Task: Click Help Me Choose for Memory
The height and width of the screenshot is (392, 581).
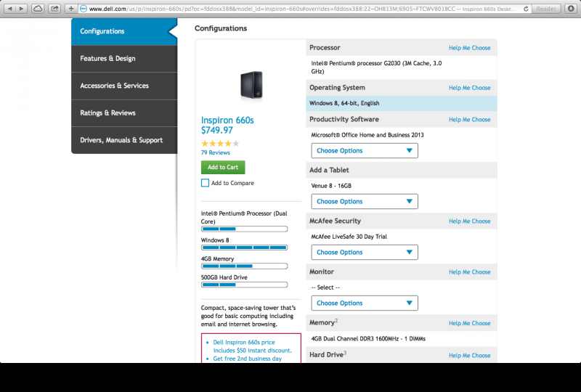Action: click(469, 323)
